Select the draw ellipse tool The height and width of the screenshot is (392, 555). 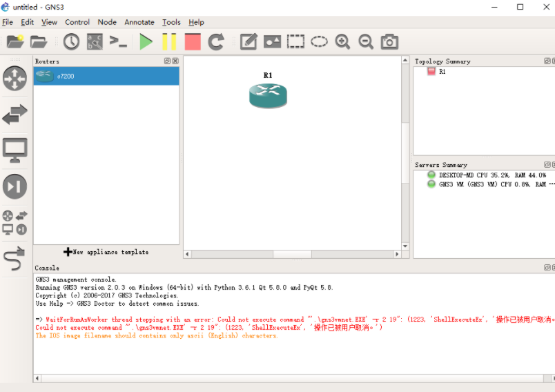[x=319, y=41]
